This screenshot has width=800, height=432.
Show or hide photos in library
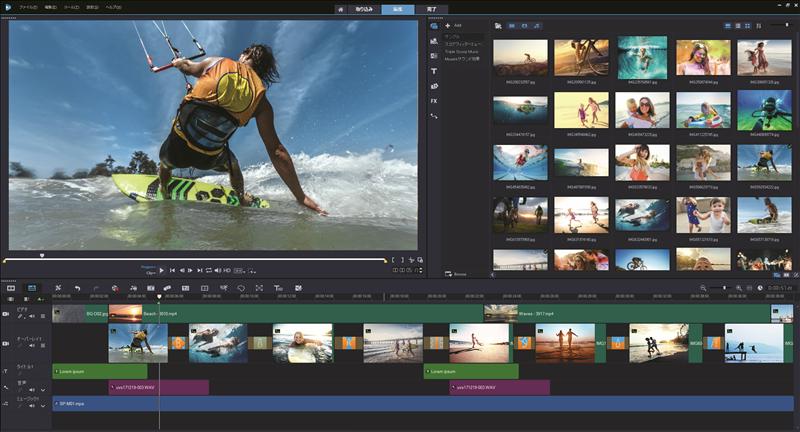pyautogui.click(x=524, y=26)
